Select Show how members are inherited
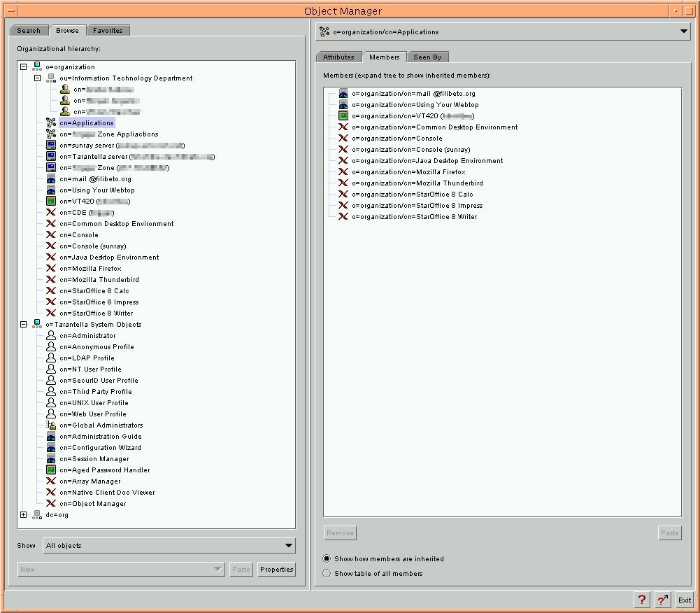Image resolution: width=700 pixels, height=613 pixels. point(327,559)
